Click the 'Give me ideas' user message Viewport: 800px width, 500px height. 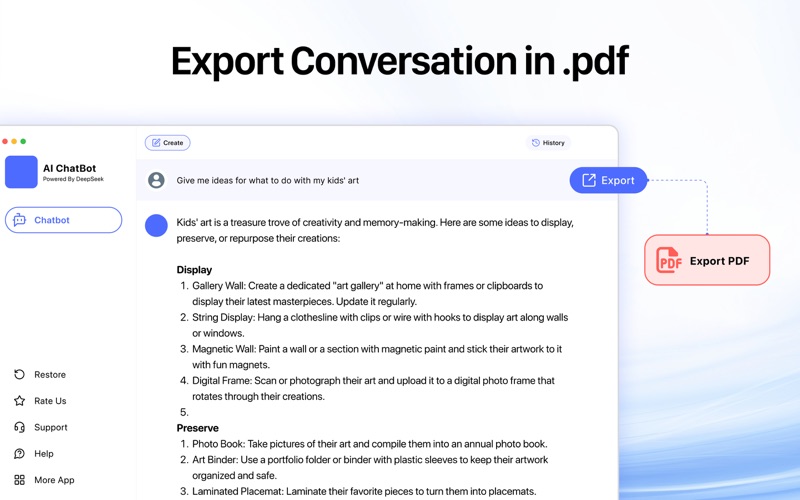click(267, 181)
